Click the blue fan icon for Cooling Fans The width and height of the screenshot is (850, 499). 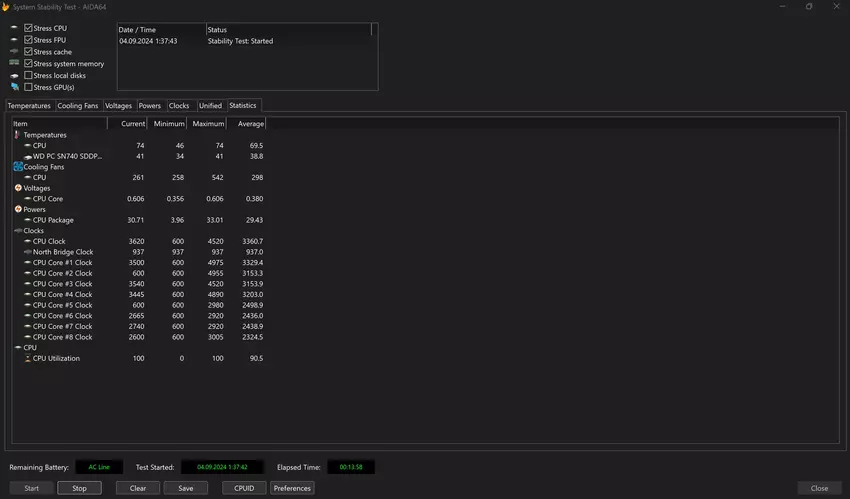[18, 167]
